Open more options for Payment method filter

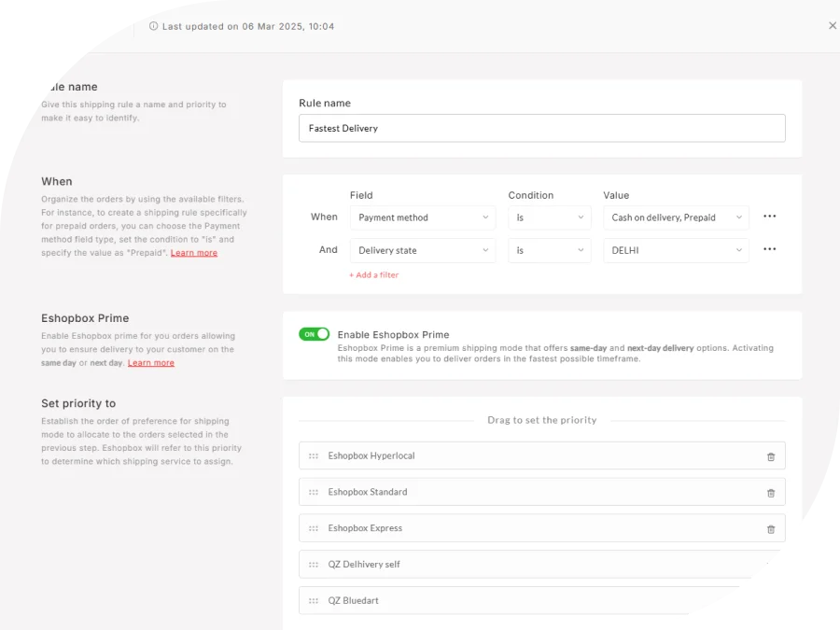point(770,217)
